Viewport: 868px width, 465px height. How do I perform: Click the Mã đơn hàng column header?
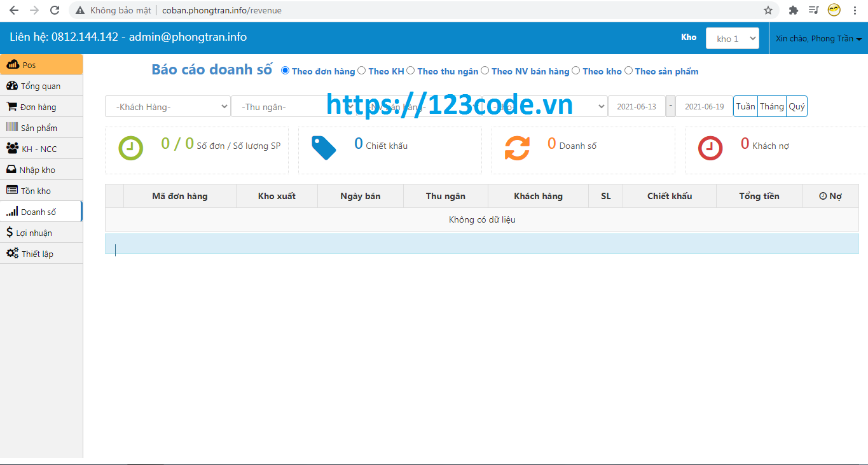pos(180,196)
